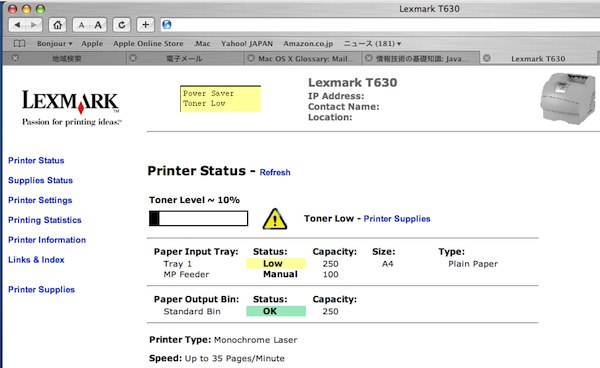Screen dimensions: 600x368
Task: Add bookmark with the plus button
Action: tap(145, 25)
